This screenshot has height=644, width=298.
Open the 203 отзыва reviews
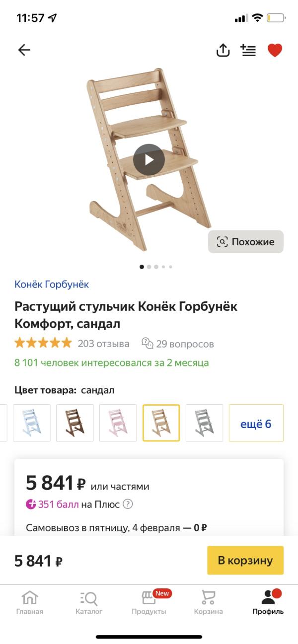pyautogui.click(x=103, y=344)
